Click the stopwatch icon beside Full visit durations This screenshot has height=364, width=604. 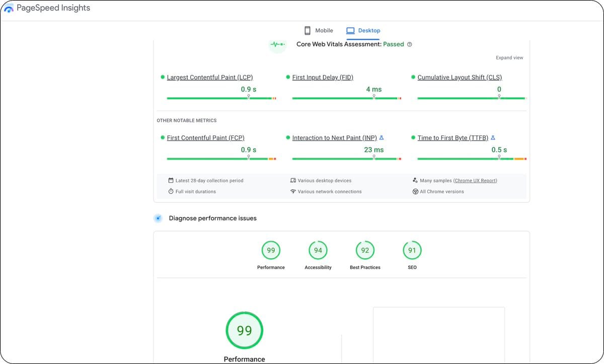coord(171,191)
